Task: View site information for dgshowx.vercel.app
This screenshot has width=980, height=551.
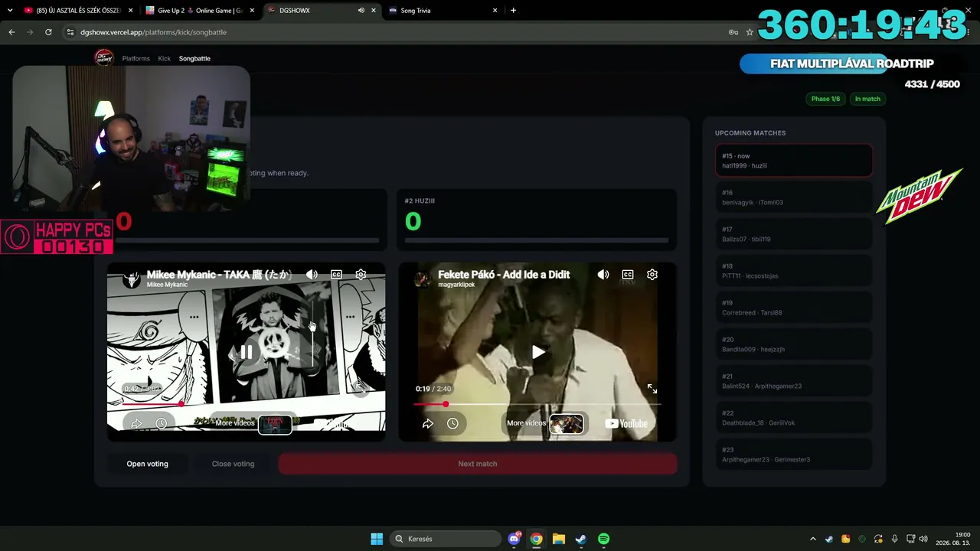Action: [70, 32]
